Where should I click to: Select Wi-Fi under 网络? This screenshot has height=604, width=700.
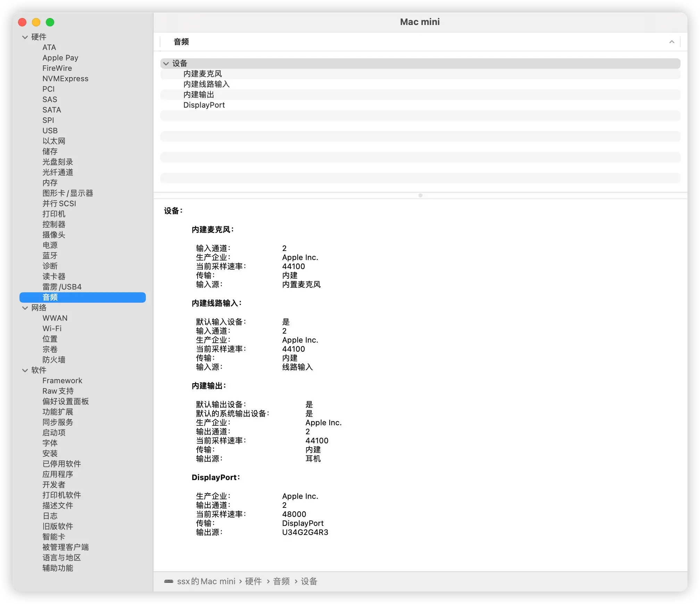[x=52, y=329]
